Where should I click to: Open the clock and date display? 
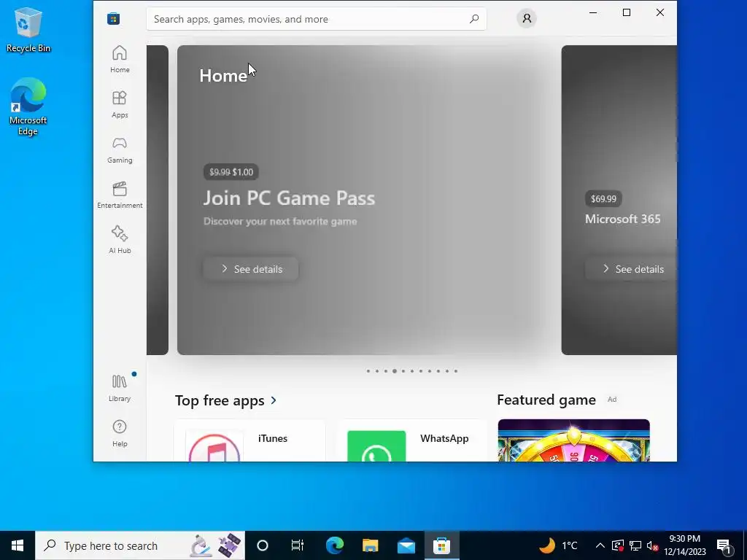[684, 545]
